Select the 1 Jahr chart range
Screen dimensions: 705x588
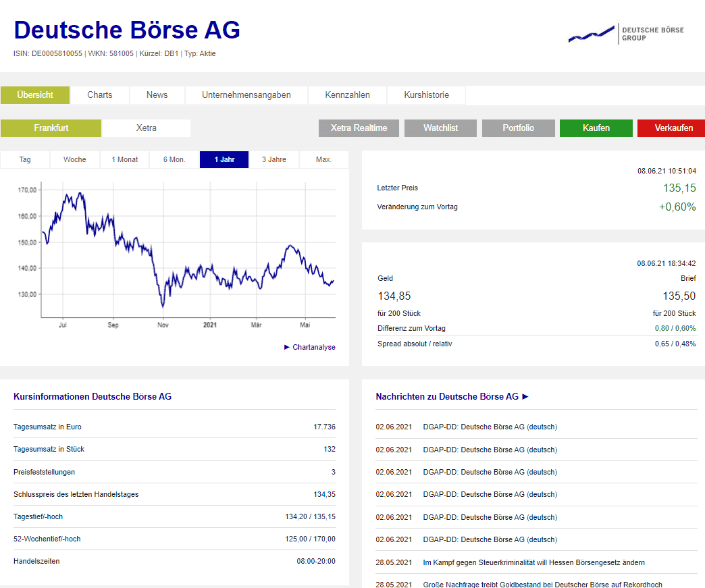[x=224, y=159]
